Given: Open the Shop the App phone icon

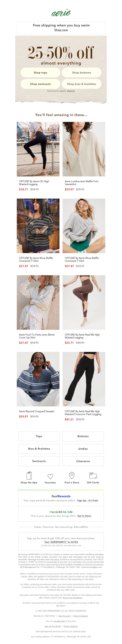Looking at the screenshot, I should tap(29, 475).
